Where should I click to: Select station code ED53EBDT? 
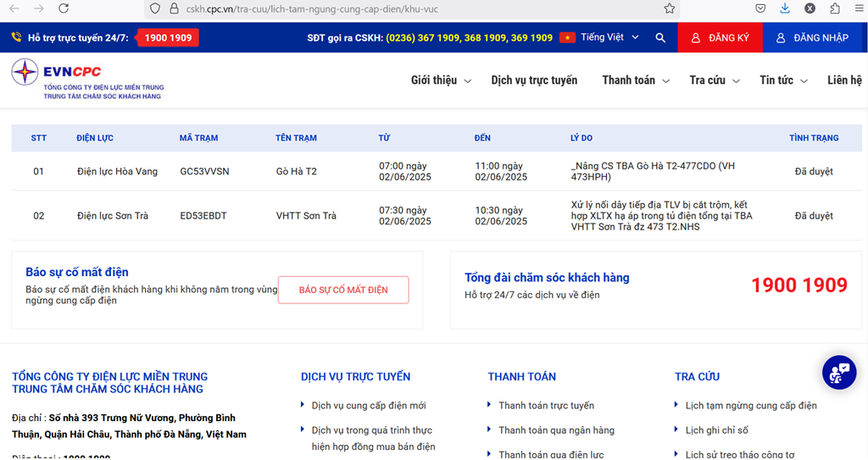pyautogui.click(x=203, y=216)
